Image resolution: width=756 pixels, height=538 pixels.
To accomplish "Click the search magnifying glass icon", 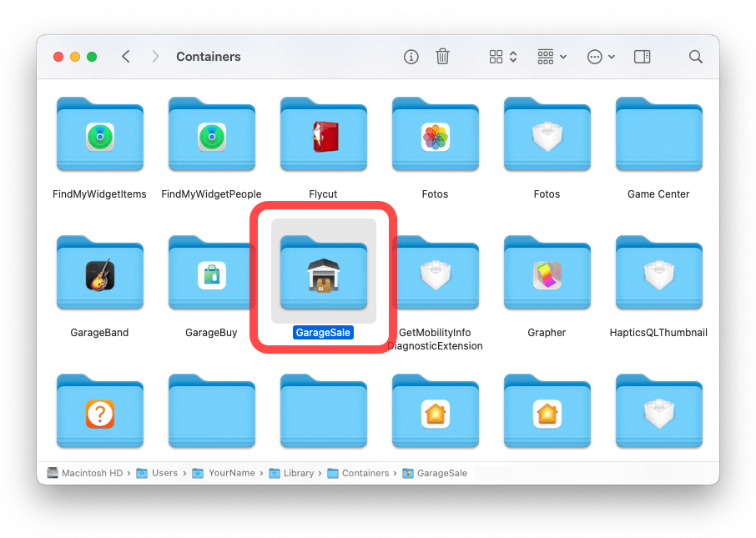I will (x=695, y=57).
